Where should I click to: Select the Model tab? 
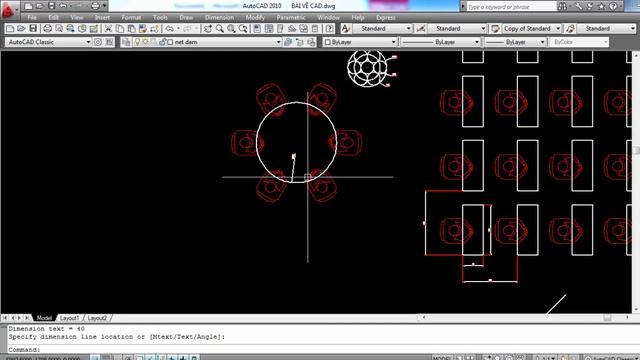pos(44,318)
